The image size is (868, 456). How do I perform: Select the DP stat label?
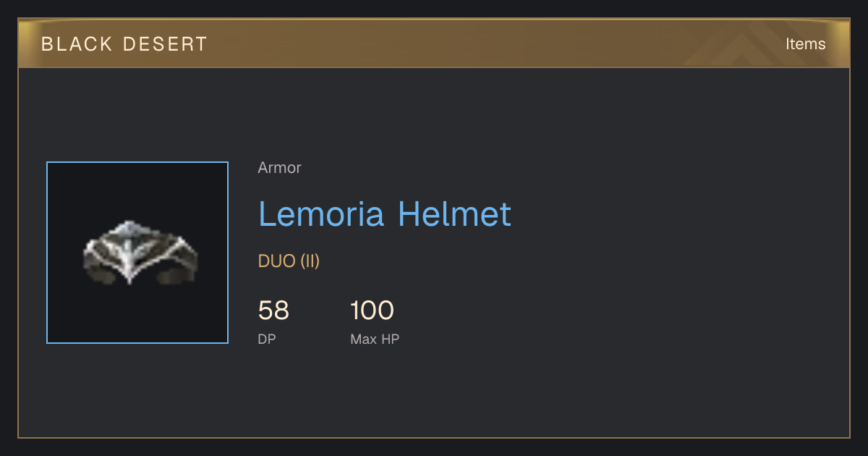(x=267, y=339)
